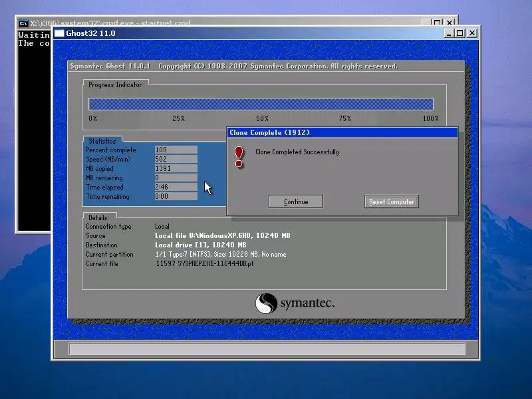This screenshot has height=399, width=532.
Task: Minimize the Ghost32 11.0 window
Action: coord(448,33)
